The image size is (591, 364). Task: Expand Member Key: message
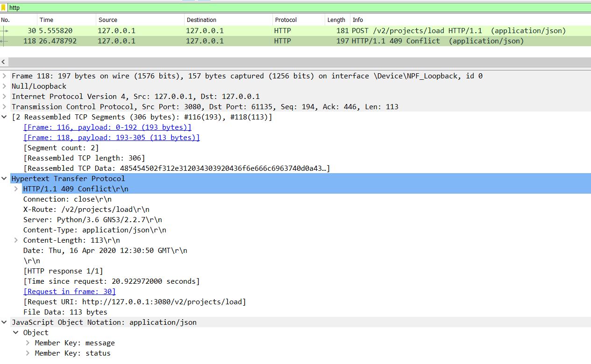pyautogui.click(x=28, y=343)
